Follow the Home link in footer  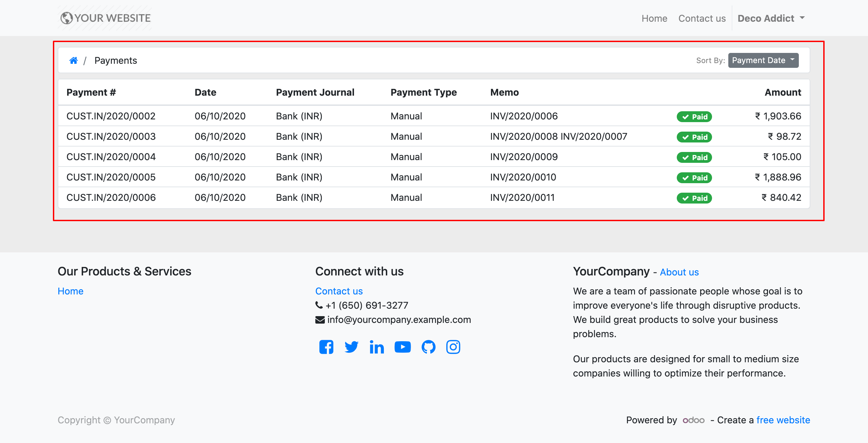pyautogui.click(x=71, y=291)
